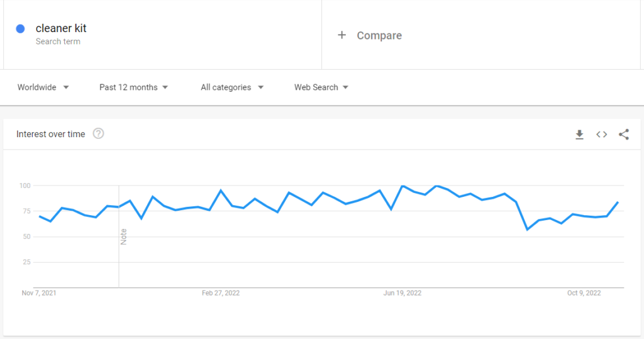The height and width of the screenshot is (339, 644).
Task: Open help for Interest over time
Action: pos(98,133)
